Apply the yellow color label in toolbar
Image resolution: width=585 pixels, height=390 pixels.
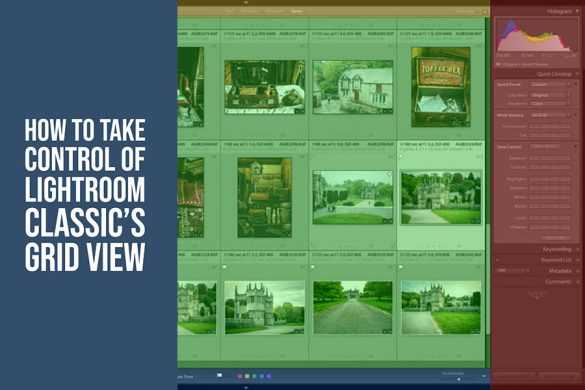click(247, 376)
